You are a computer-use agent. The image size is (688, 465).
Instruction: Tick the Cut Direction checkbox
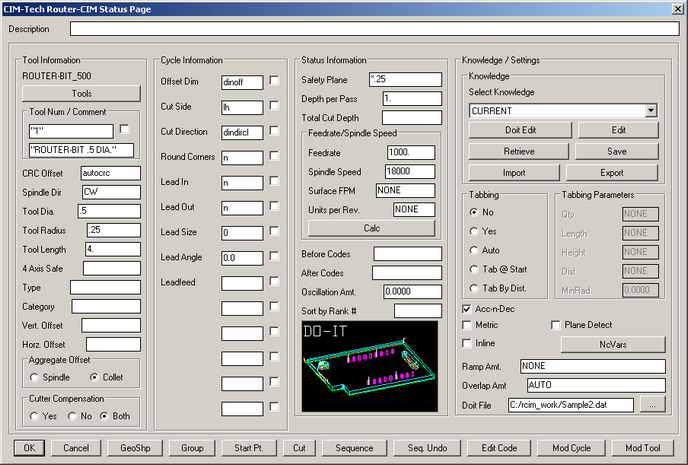pos(274,131)
